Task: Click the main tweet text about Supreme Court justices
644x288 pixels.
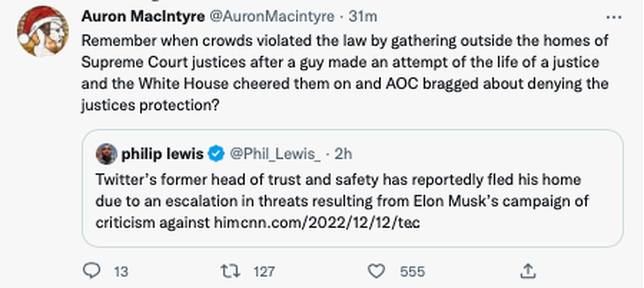Action: click(345, 73)
